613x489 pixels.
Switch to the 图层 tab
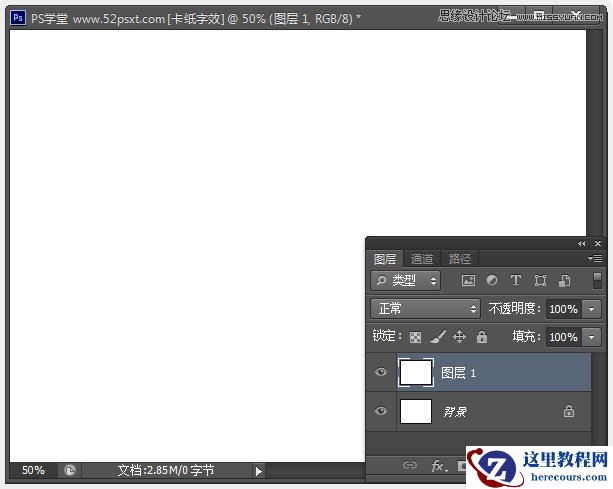[385, 259]
